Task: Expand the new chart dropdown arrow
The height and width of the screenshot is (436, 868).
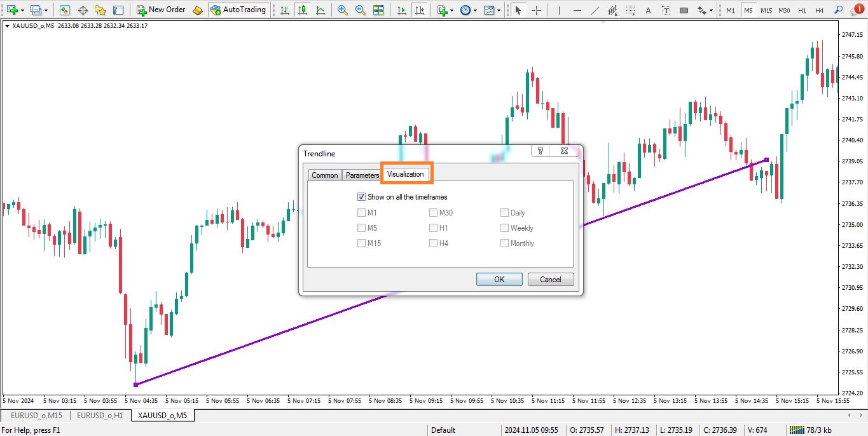Action: pos(23,10)
